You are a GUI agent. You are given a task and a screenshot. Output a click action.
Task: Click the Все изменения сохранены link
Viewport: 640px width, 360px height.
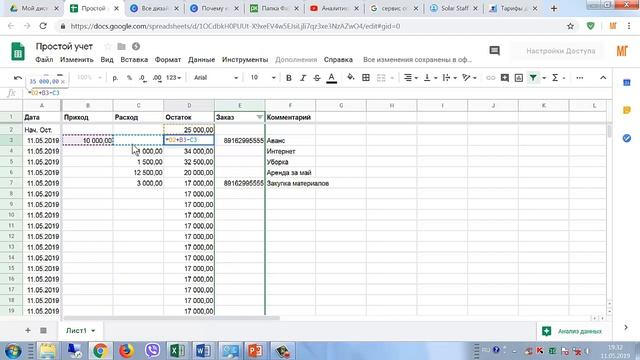[x=417, y=60]
